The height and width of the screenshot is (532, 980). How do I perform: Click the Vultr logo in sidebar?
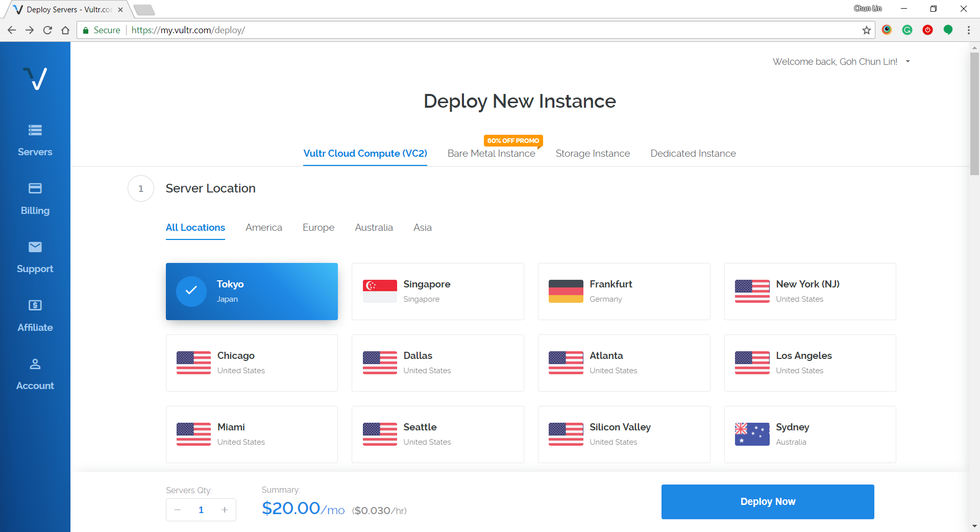(35, 79)
